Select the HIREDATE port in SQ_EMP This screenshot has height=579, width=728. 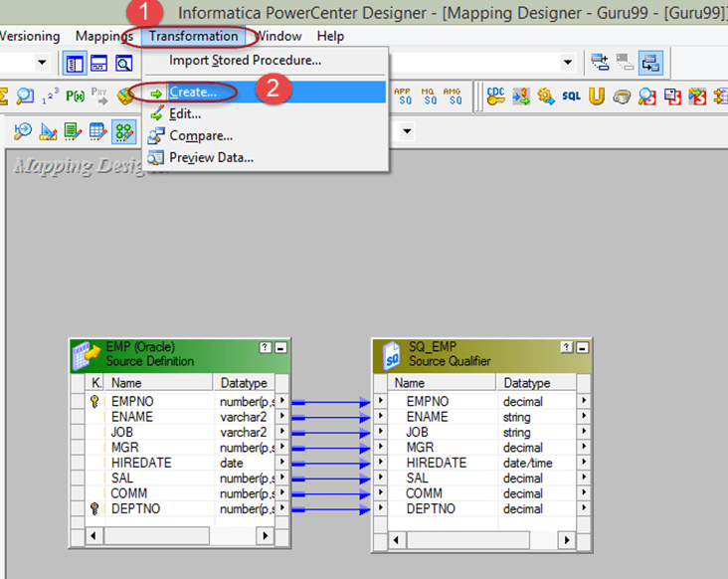(x=482, y=463)
